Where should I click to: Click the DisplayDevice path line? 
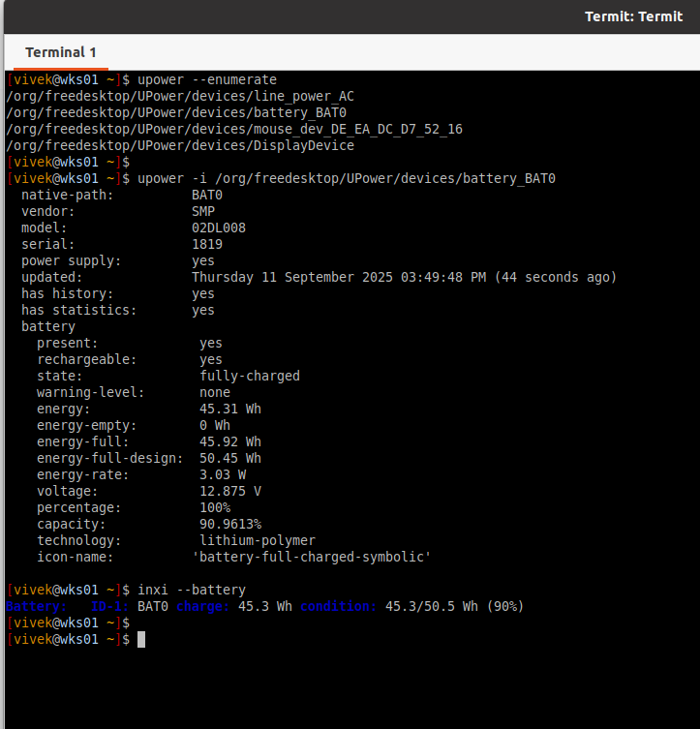tap(180, 145)
